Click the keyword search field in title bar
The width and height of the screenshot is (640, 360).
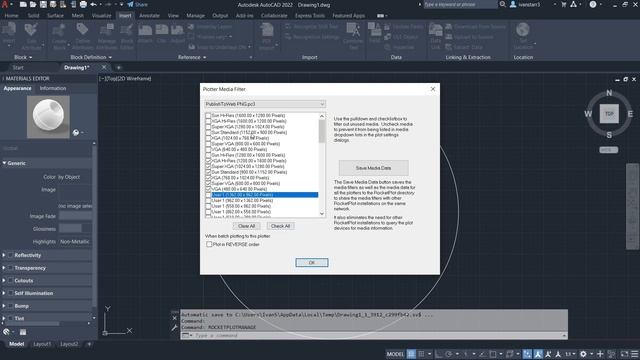[x=460, y=4]
